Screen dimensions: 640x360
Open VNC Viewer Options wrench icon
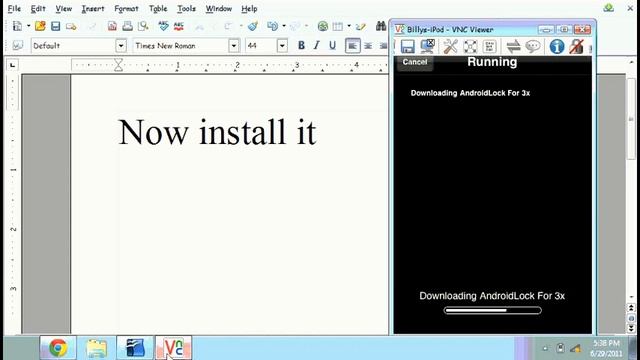(451, 46)
